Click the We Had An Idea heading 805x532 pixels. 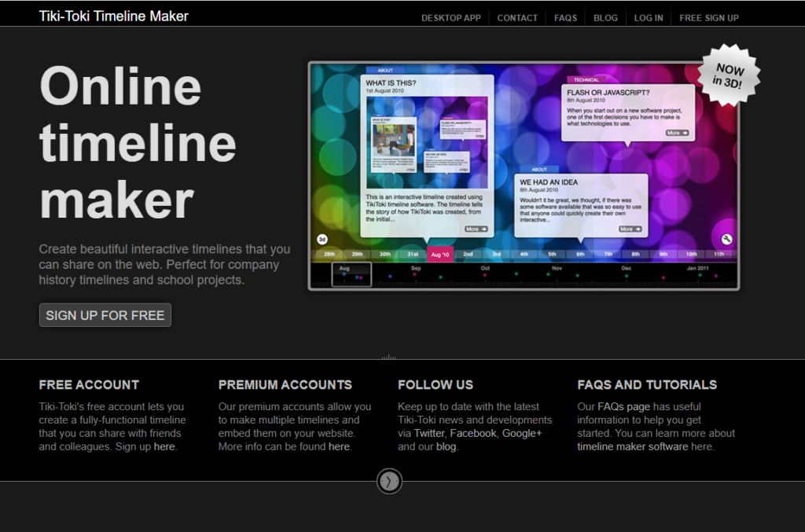click(x=549, y=182)
